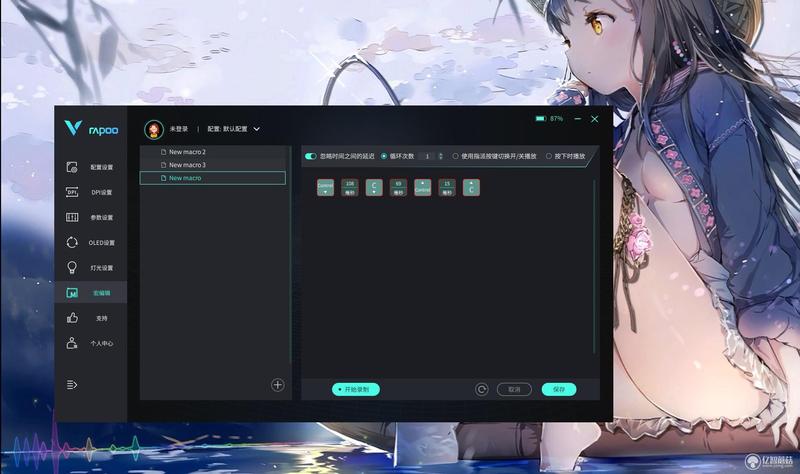The width and height of the screenshot is (800, 474).
Task: Minimize the Rapoo window
Action: coord(578,118)
